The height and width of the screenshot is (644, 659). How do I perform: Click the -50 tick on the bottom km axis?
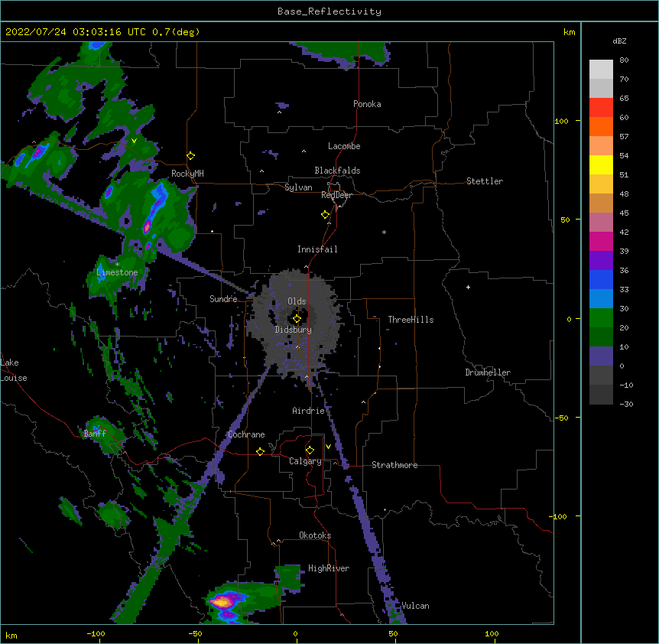(x=195, y=634)
